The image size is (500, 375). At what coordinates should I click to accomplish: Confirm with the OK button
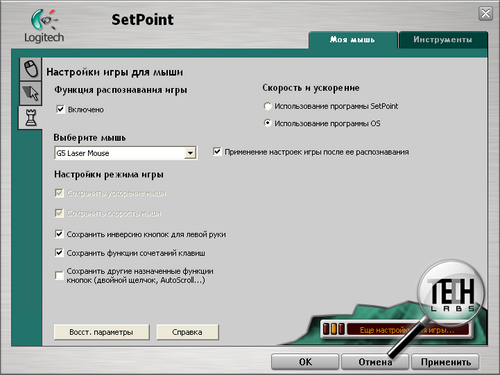point(305,362)
